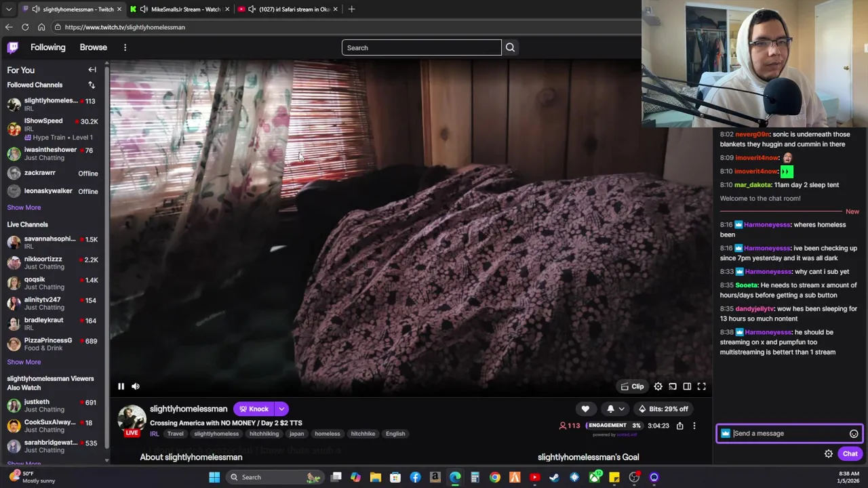Click the Windows taskbar Search box

[275, 477]
